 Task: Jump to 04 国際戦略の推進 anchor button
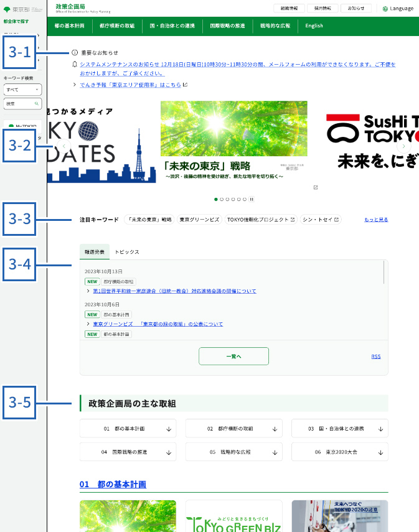pos(128,452)
